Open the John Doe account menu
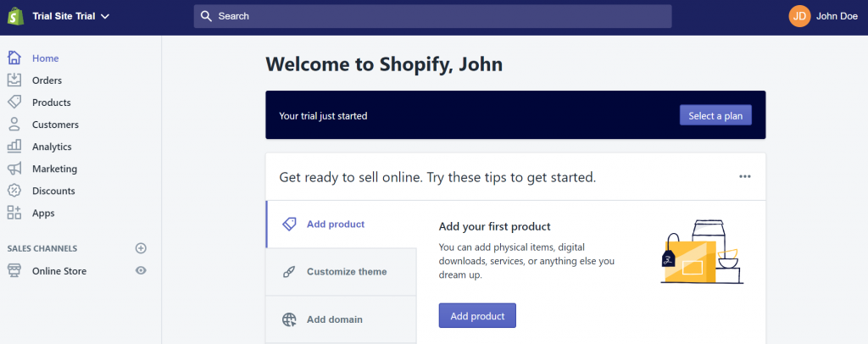Screen dimensions: 868x344 [x=823, y=16]
